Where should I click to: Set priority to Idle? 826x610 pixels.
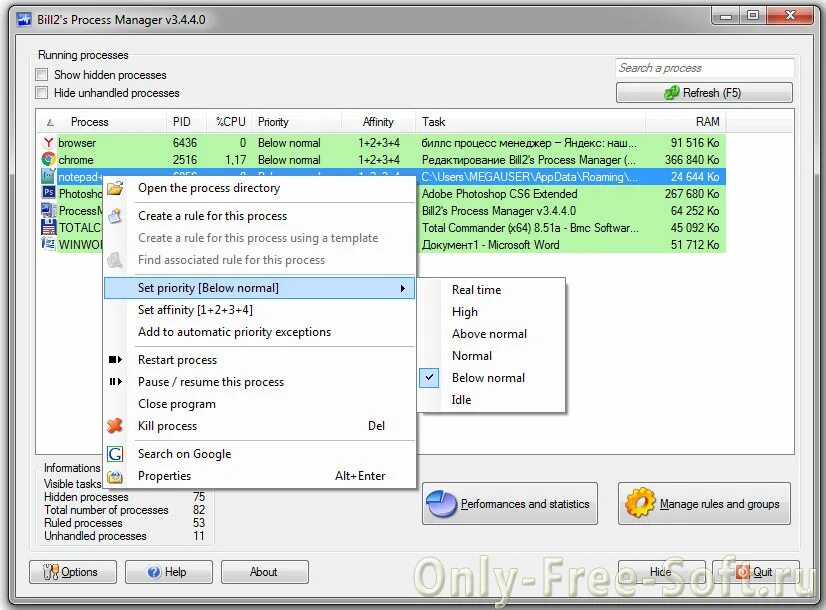coord(461,400)
